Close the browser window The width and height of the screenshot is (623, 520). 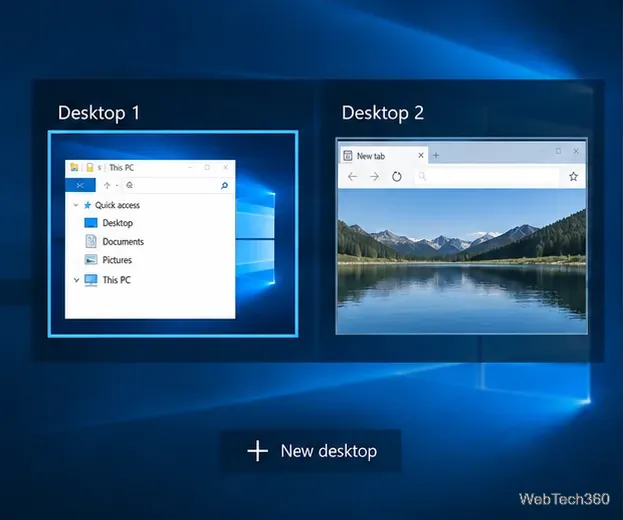pos(576,151)
